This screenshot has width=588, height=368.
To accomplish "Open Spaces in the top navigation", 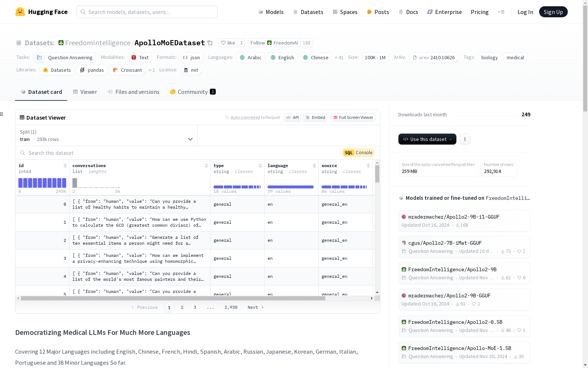I will tap(345, 12).
